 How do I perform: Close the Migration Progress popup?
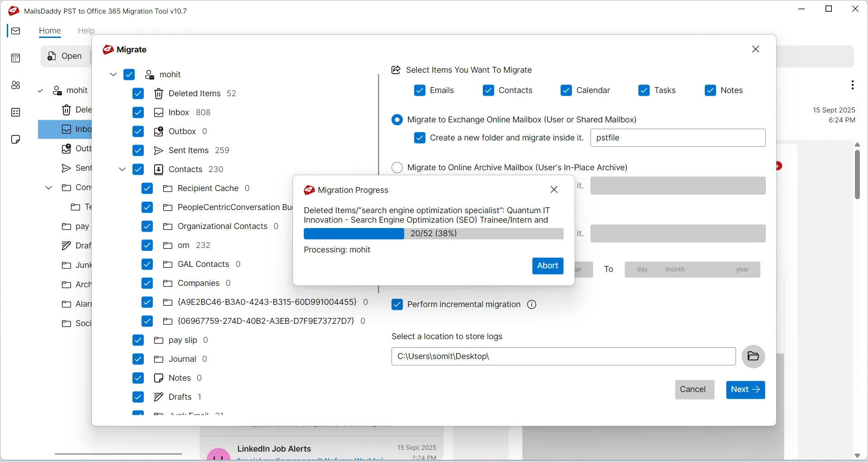(554, 190)
